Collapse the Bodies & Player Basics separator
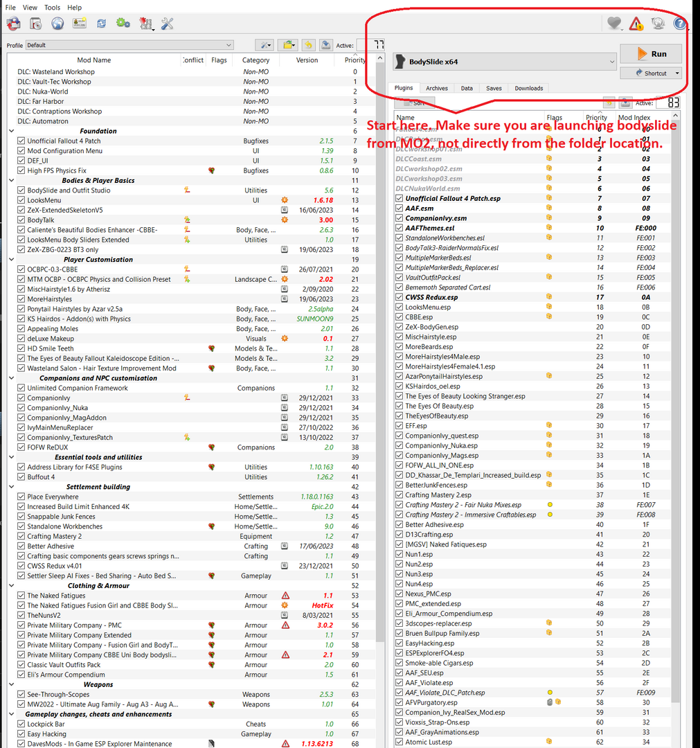Screen dimensions: 700x748 tap(12, 180)
